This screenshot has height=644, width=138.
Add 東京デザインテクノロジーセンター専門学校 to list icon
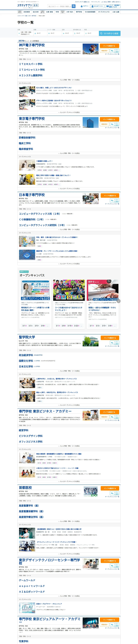coord(114,566)
